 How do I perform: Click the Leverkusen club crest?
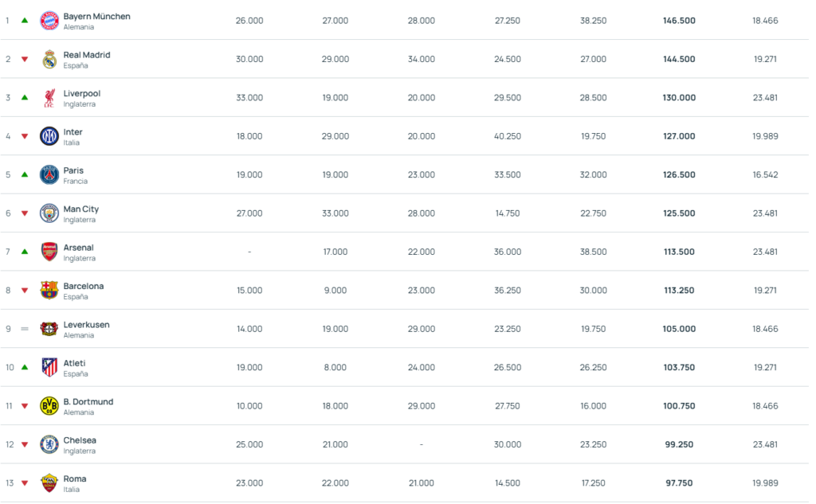(49, 329)
